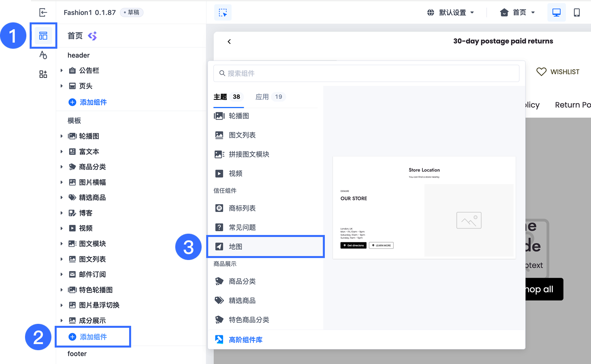Screen dimensions: 591x364
Task: Open the 首页 page selector dropdown
Action: (518, 13)
